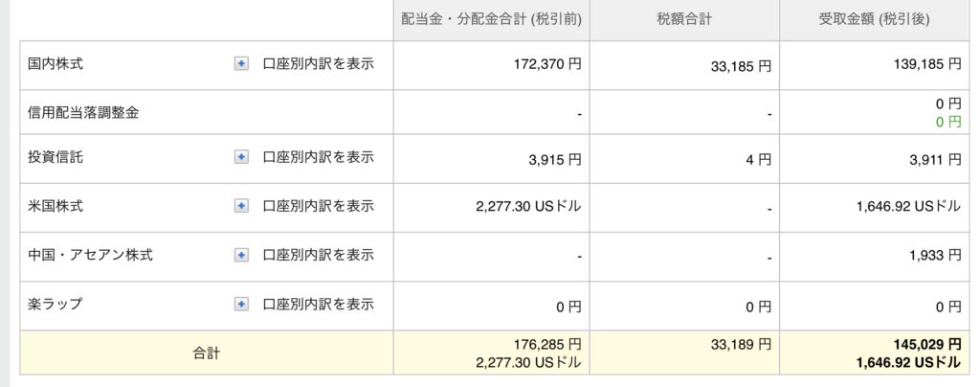Open 口座別内訳を表示 link for 国内株式
980x387 pixels.
[x=318, y=64]
